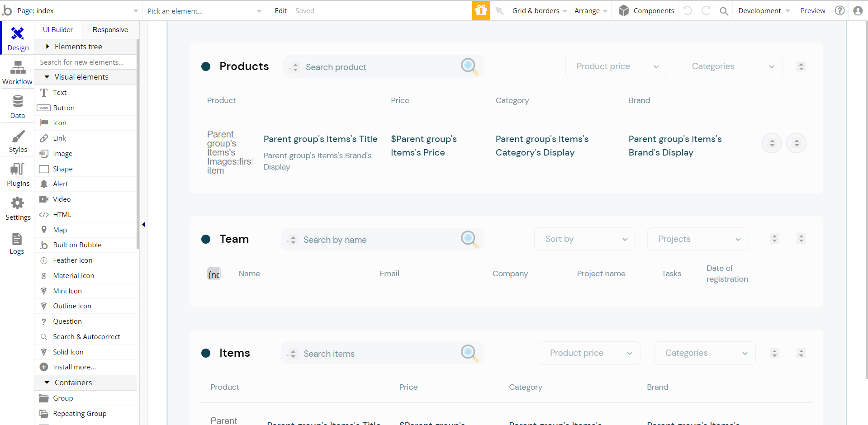Click magnifier icon in Search product field
The height and width of the screenshot is (425, 868).
coord(470,66)
